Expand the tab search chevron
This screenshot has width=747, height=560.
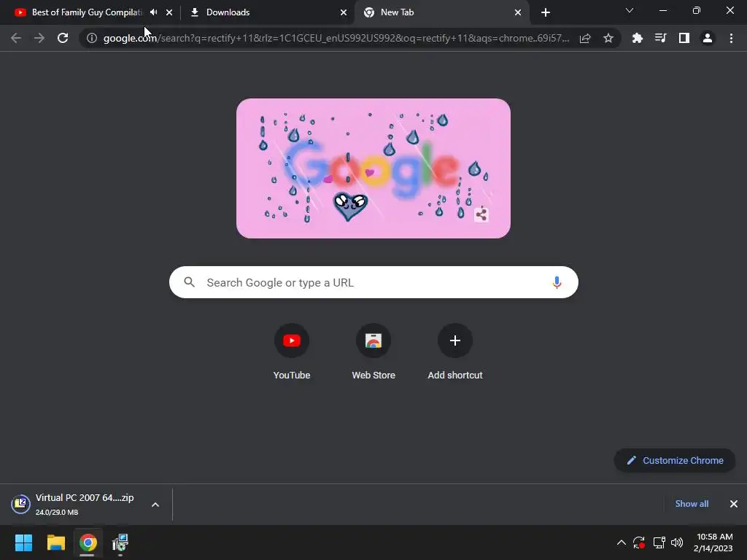pyautogui.click(x=630, y=10)
